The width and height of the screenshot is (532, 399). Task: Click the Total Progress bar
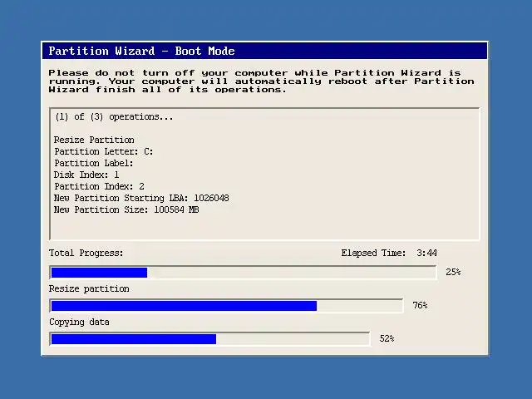(x=243, y=273)
